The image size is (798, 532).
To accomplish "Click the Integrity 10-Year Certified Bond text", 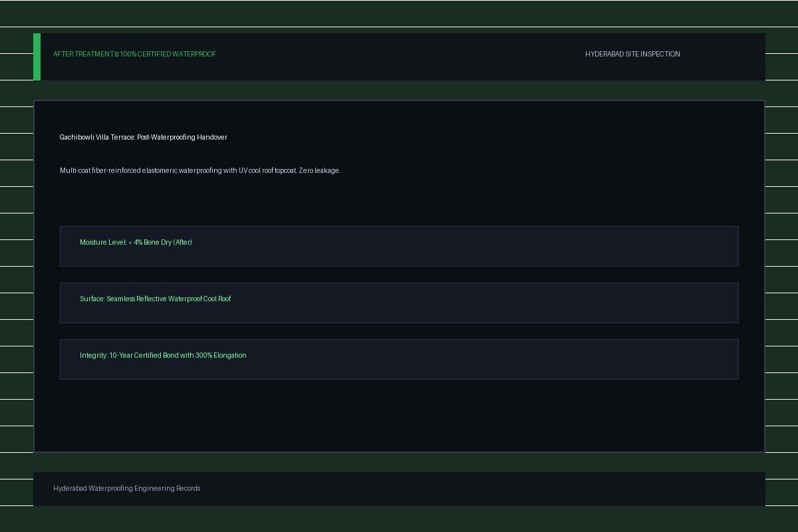I will [163, 355].
